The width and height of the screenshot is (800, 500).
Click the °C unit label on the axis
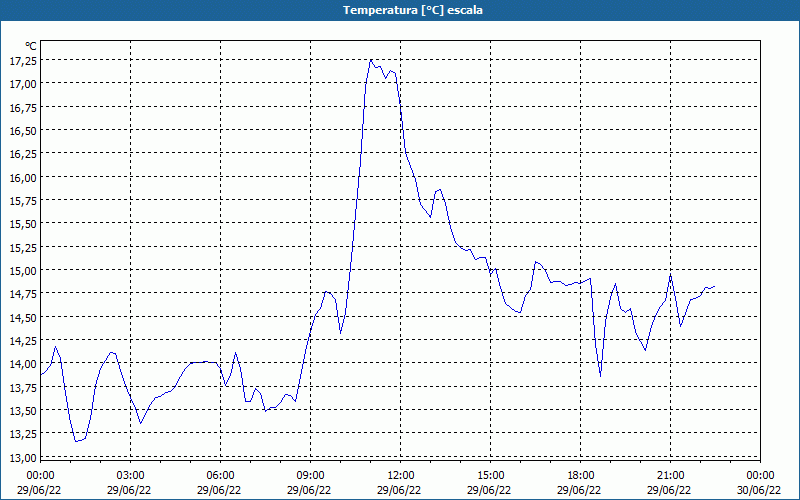tap(31, 46)
